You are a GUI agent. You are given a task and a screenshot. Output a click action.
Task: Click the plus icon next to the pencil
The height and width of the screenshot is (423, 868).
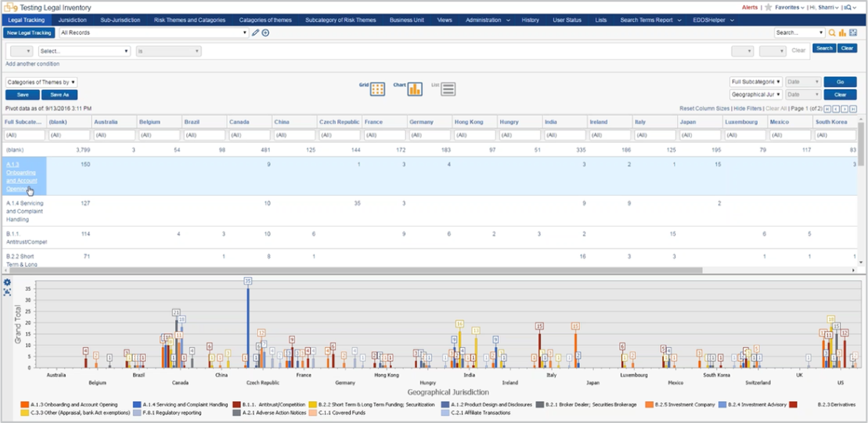click(265, 33)
